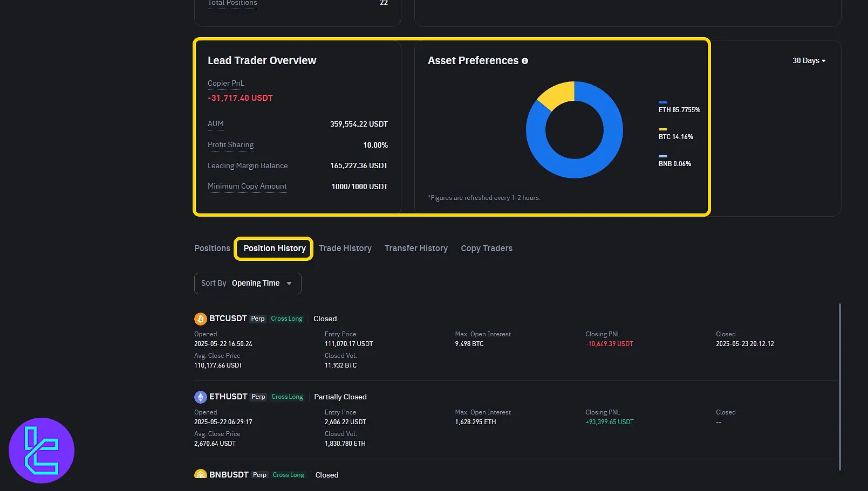Click the BNBUSDT Cross Long tag
This screenshot has height=491, width=868.
coord(289,475)
